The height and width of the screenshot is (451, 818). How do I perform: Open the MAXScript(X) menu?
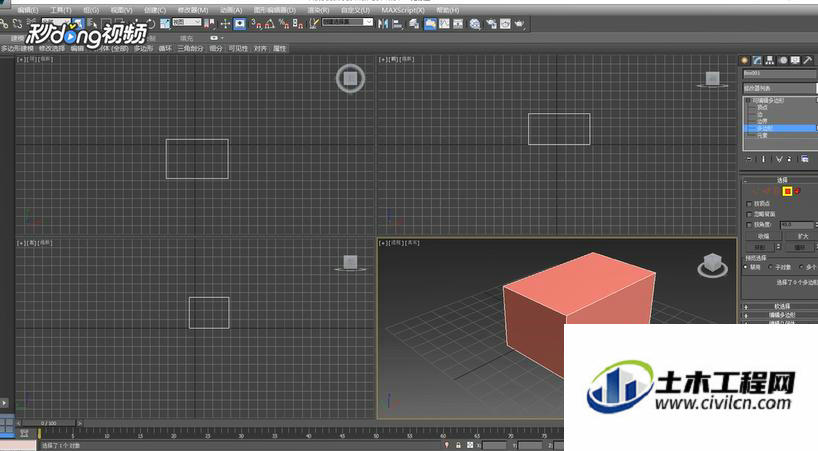coord(403,10)
